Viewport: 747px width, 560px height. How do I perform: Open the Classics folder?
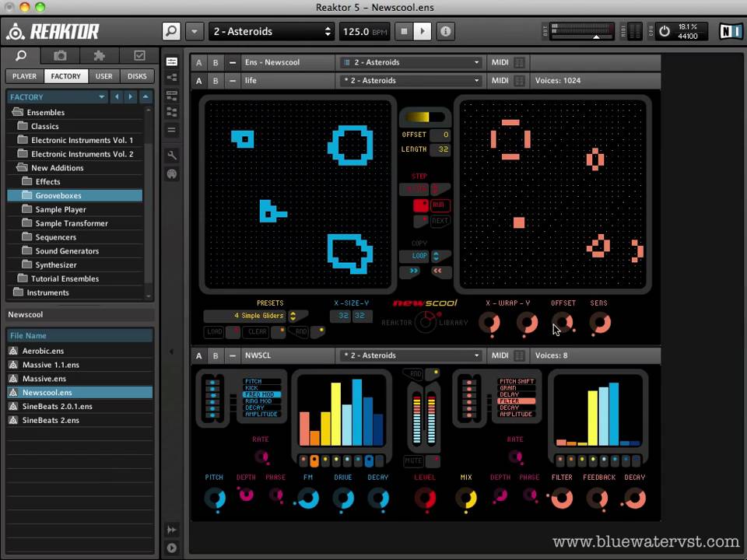point(45,126)
